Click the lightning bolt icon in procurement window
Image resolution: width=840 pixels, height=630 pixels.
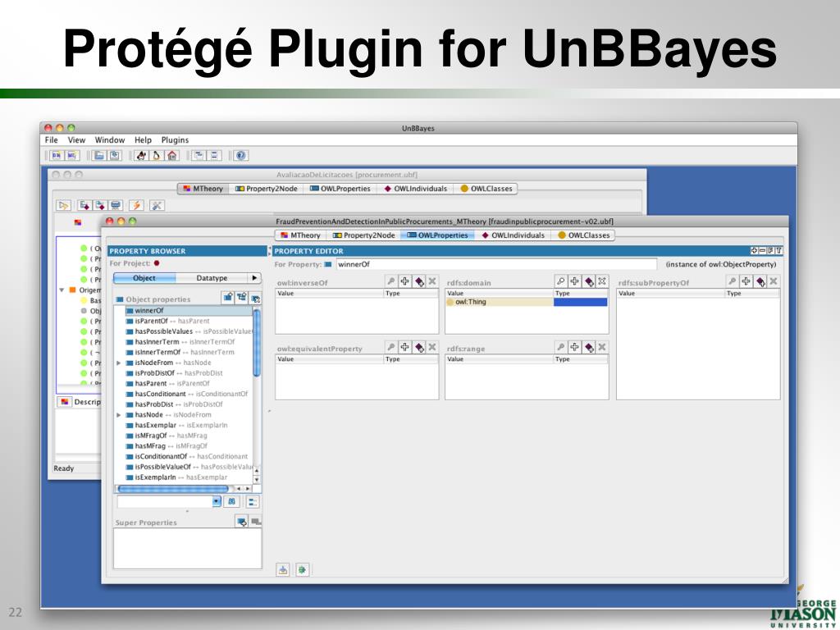[136, 205]
